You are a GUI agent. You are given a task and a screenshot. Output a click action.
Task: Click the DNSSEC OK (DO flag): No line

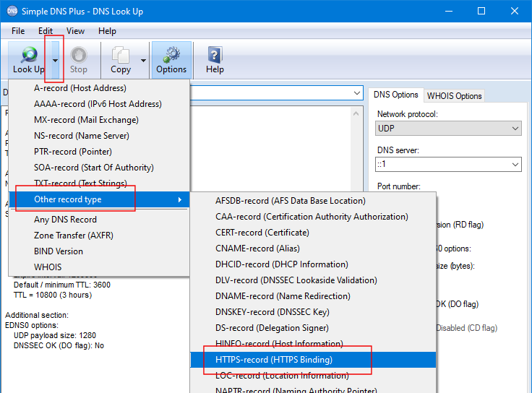59,345
